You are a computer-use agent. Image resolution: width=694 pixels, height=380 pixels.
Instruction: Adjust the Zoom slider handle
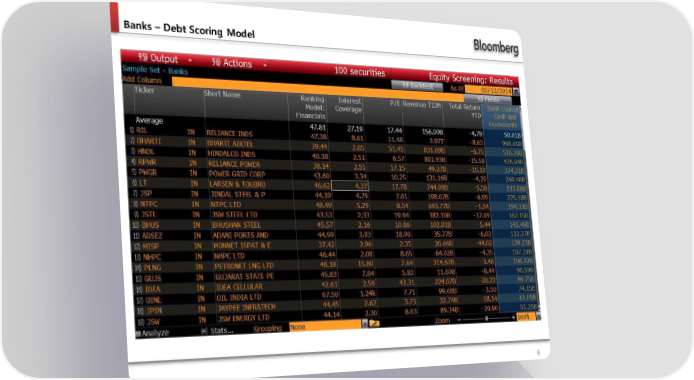486,319
